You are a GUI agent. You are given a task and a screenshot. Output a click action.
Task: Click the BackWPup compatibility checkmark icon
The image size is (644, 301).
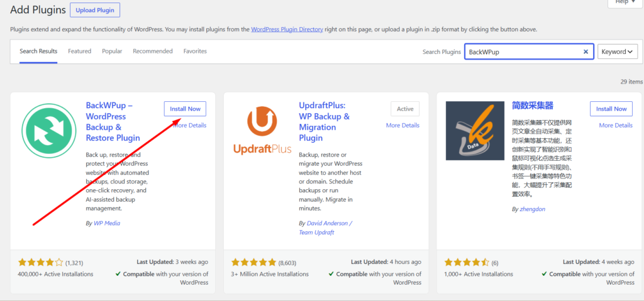pos(118,273)
